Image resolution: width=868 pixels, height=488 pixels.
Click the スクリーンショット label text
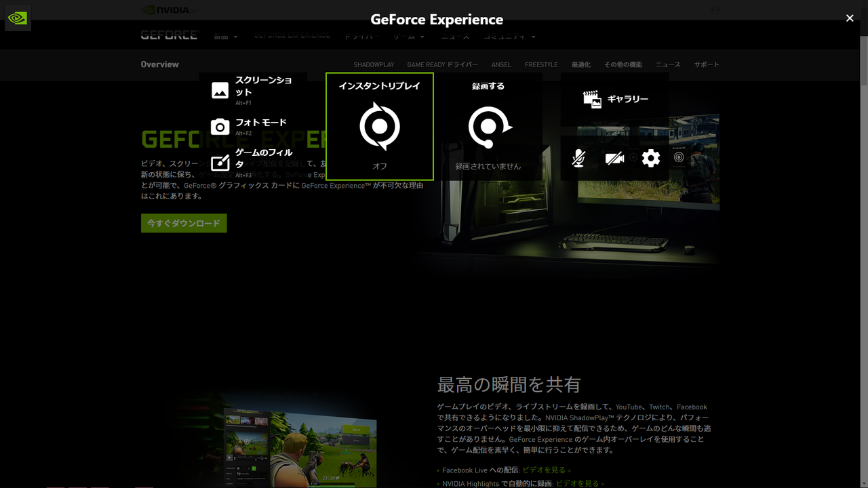point(264,86)
